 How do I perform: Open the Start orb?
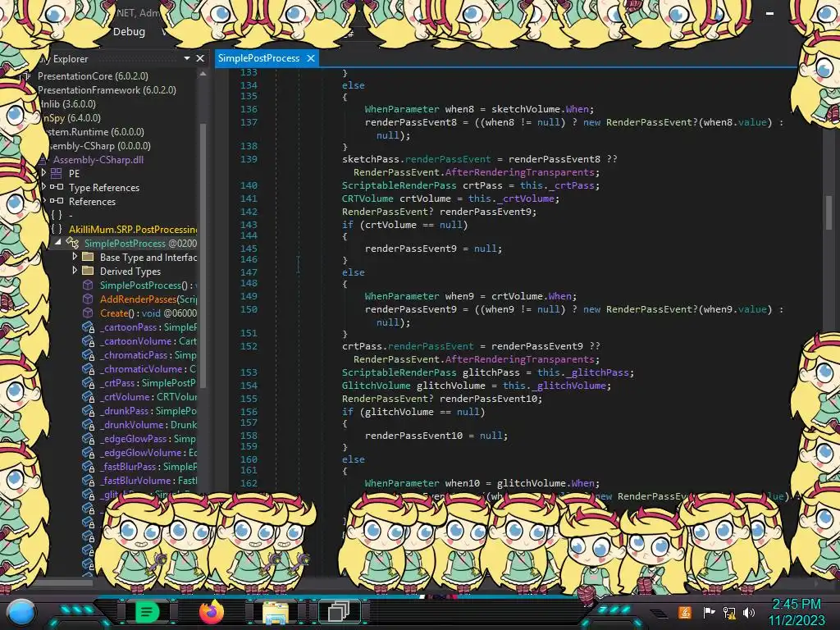tap(21, 613)
